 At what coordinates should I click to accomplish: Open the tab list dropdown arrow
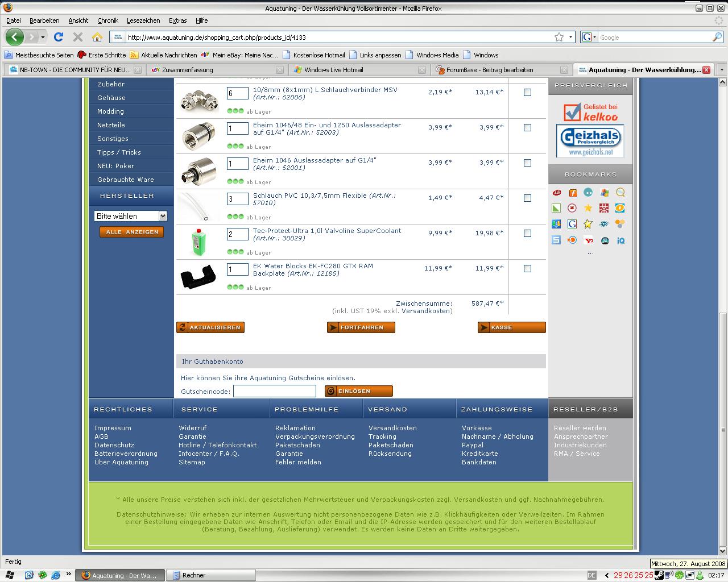pos(722,70)
